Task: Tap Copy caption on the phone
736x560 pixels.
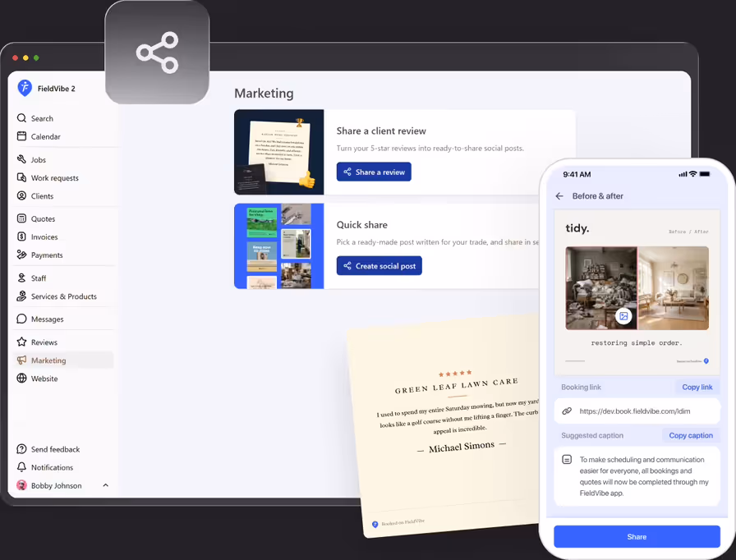Action: click(691, 435)
